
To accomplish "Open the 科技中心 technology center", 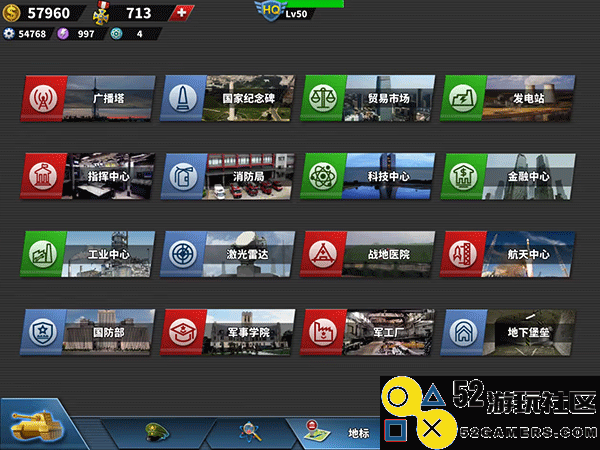I will (x=368, y=175).
